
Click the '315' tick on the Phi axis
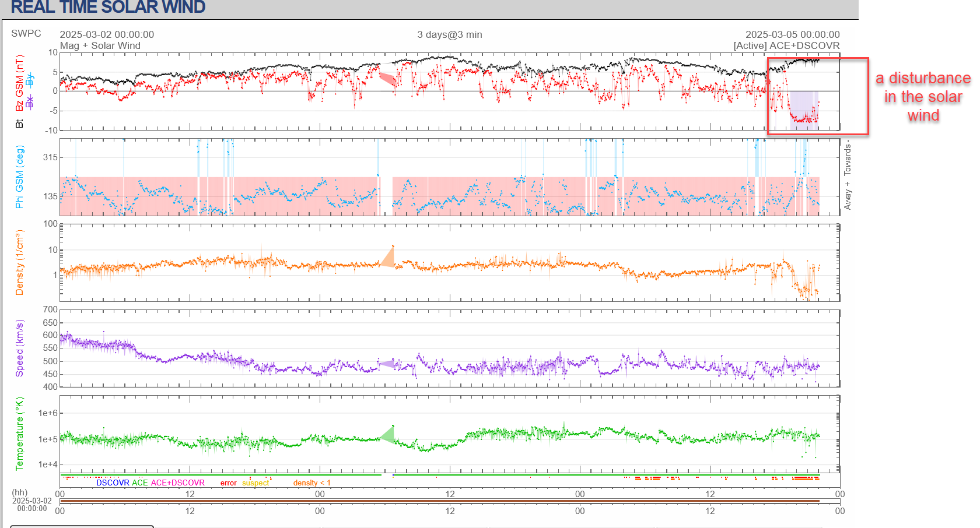coord(50,157)
